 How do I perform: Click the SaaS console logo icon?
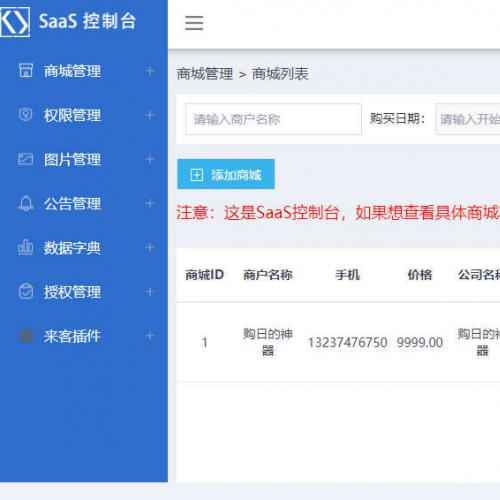(x=14, y=22)
